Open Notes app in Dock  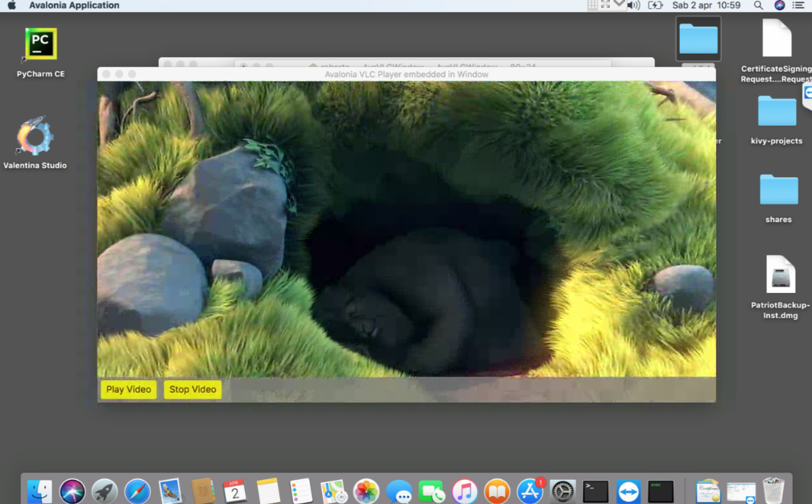coord(267,490)
